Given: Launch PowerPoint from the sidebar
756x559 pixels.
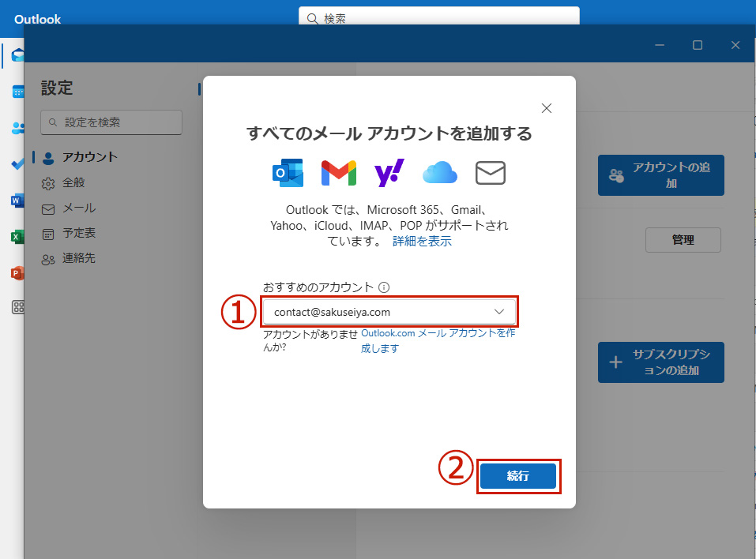Looking at the screenshot, I should (x=17, y=273).
